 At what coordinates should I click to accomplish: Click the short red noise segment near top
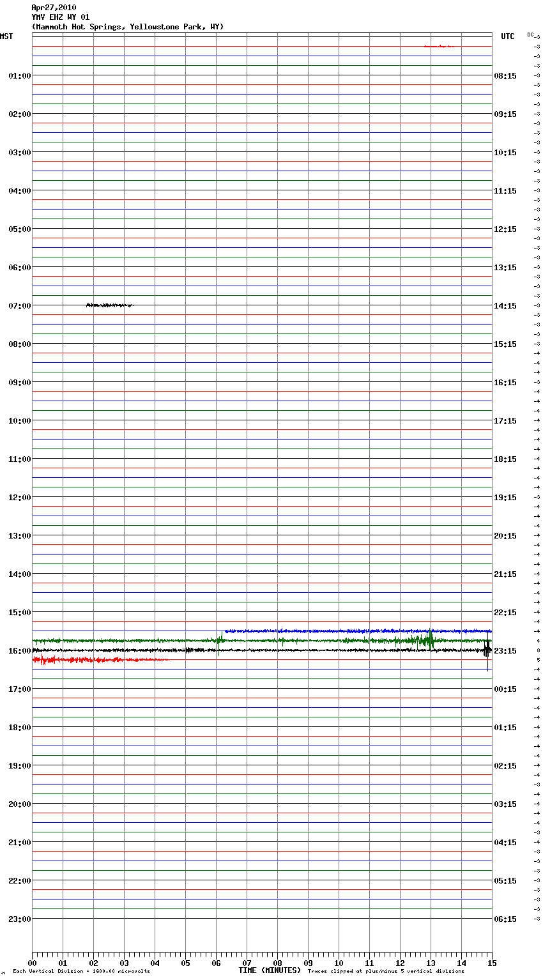(439, 46)
